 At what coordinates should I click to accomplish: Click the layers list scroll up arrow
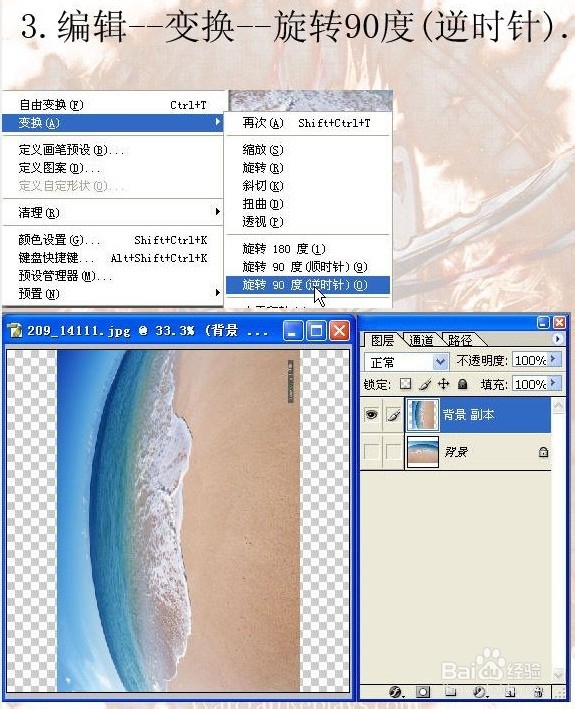(x=558, y=406)
